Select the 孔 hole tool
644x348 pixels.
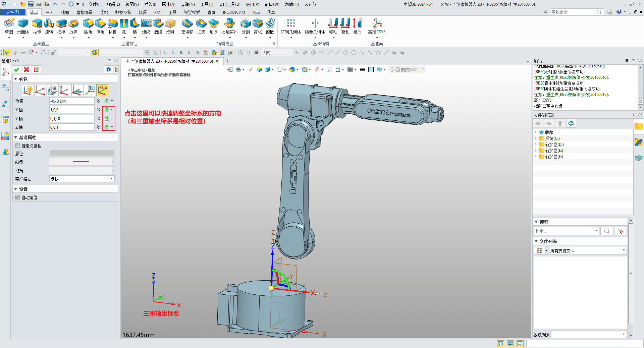click(124, 26)
